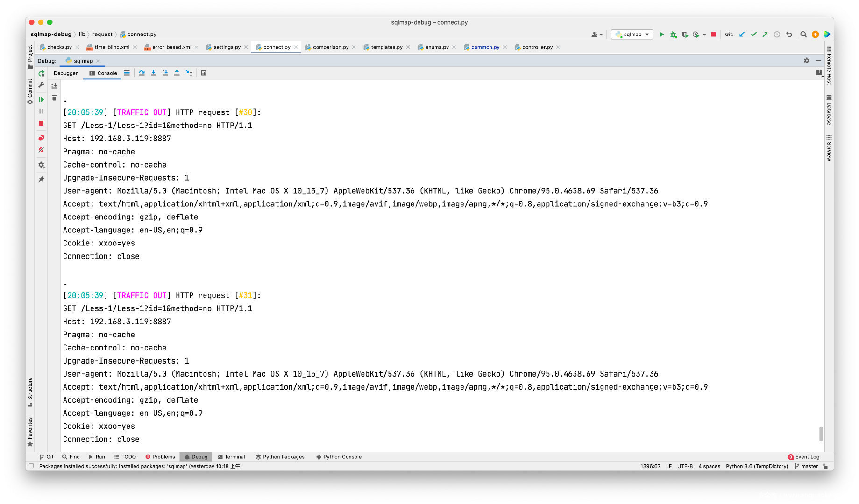Stop sqlmap using the top toolbar red square

[x=713, y=35]
